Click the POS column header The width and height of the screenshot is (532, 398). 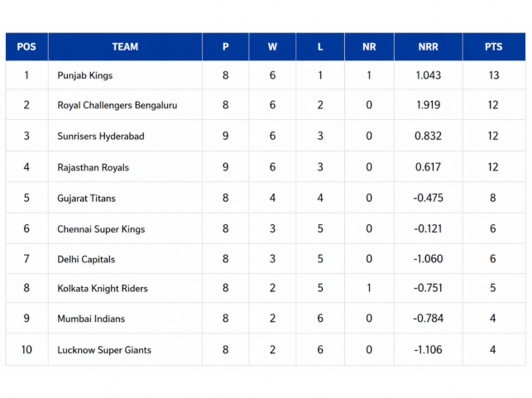tap(26, 47)
